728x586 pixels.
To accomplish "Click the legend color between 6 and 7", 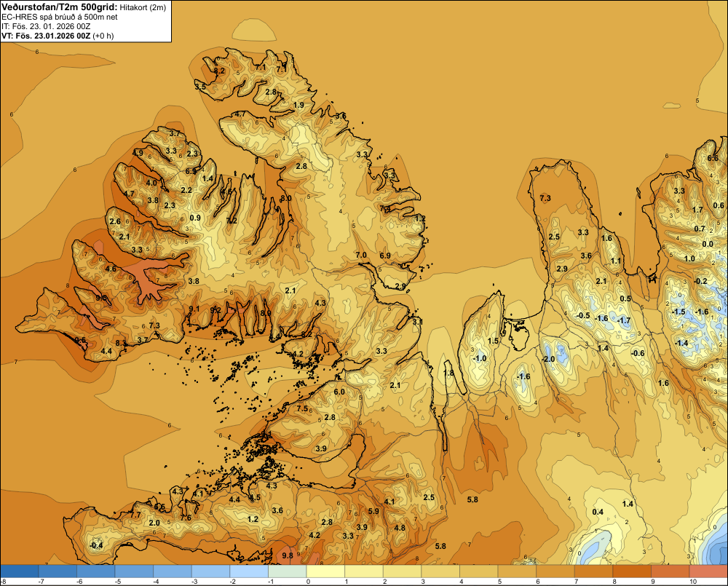I will coord(555,571).
